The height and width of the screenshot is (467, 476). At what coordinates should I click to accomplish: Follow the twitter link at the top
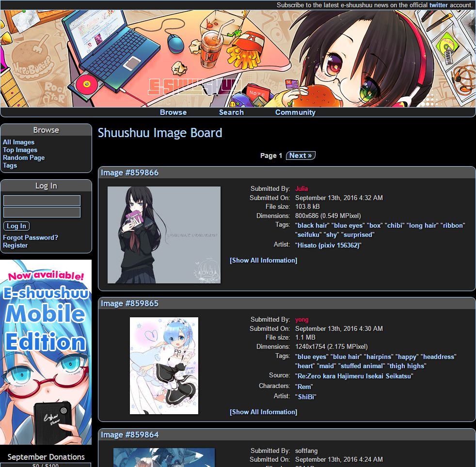coord(438,5)
